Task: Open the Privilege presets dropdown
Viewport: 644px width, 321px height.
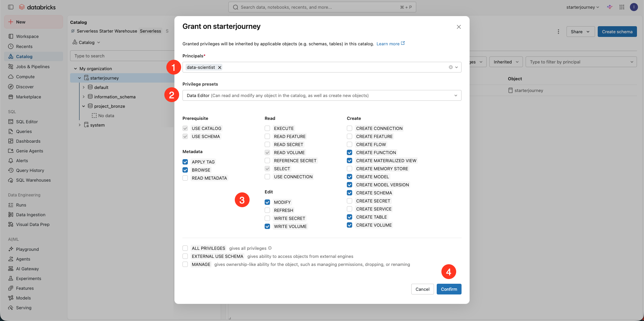Action: 322,95
